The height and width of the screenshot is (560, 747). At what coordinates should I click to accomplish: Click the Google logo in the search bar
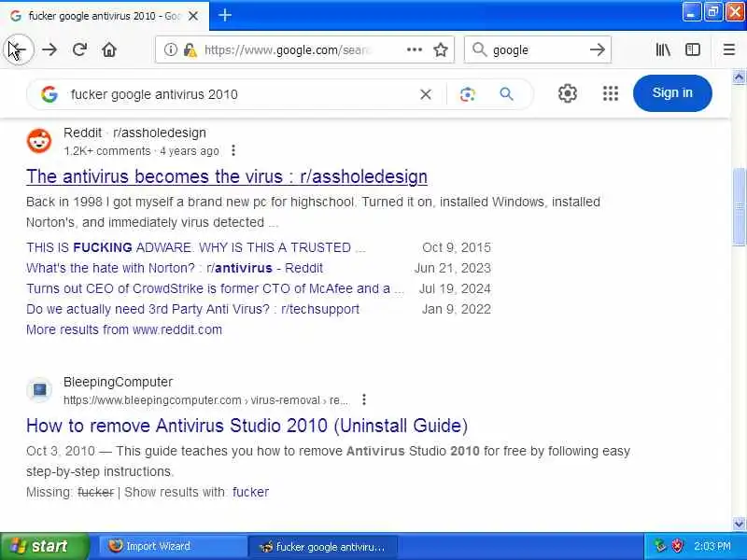49,94
